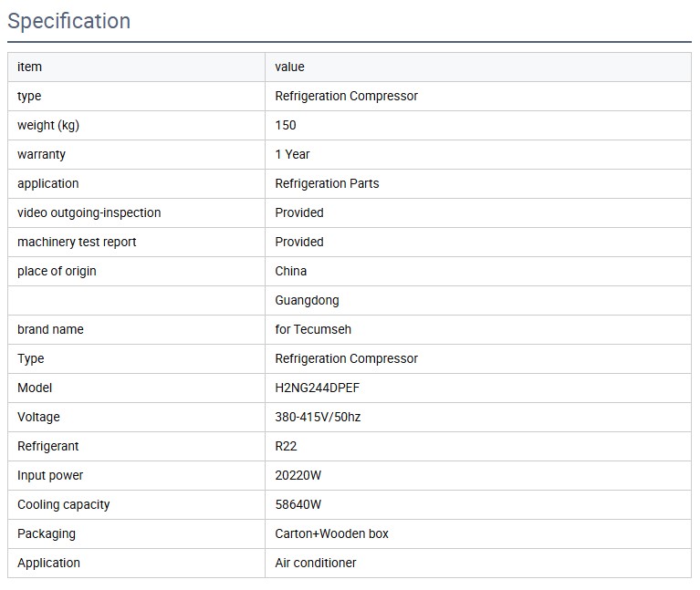Click the capitalized 'Type' label
This screenshot has height=590, width=700.
[31, 359]
